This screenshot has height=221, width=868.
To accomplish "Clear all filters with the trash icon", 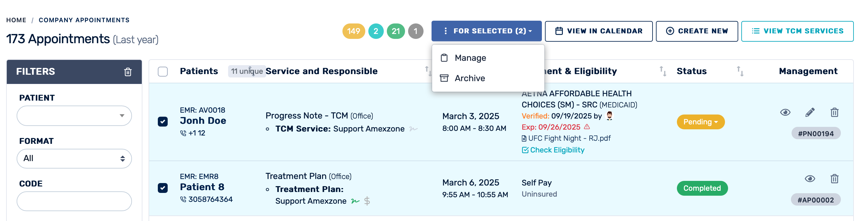I will pyautogui.click(x=128, y=72).
